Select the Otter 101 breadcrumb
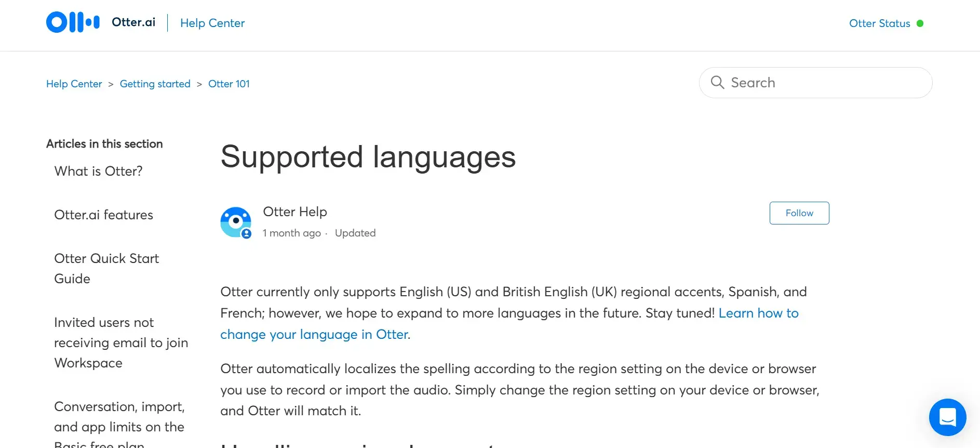Viewport: 980px width, 448px height. click(229, 84)
